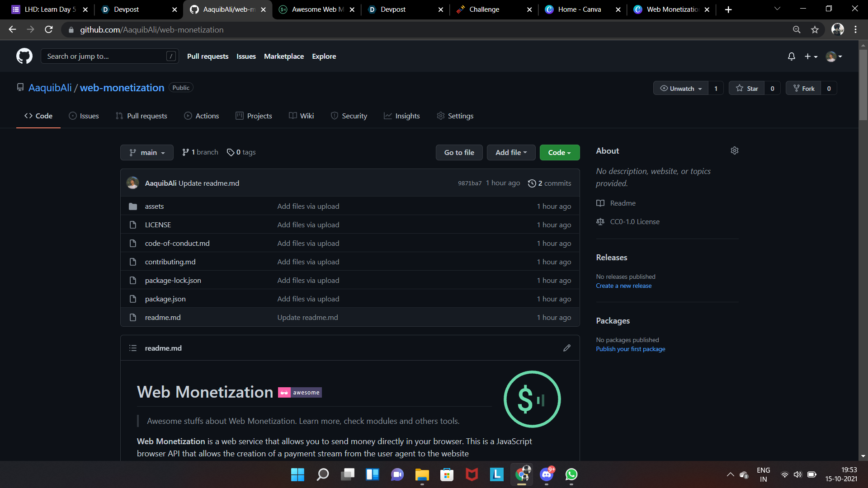Switch to the Insights tab
This screenshot has width=868, height=488.
tap(402, 116)
